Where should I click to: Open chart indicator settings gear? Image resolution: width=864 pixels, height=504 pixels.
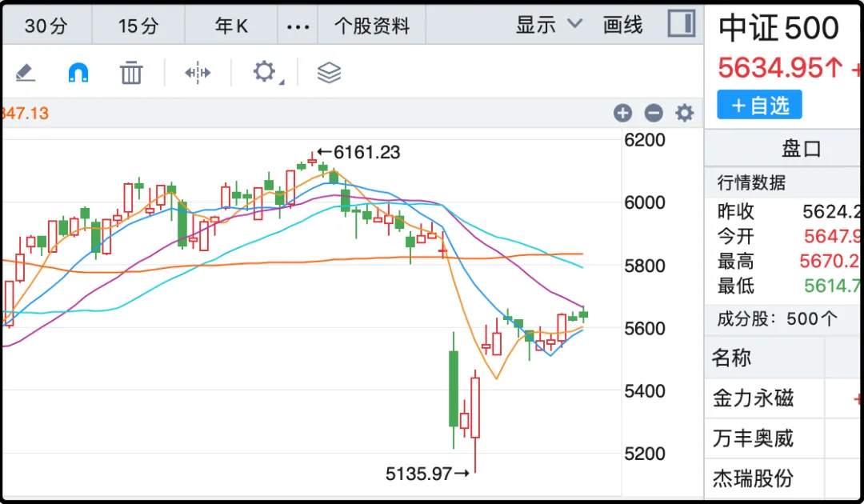coord(685,114)
